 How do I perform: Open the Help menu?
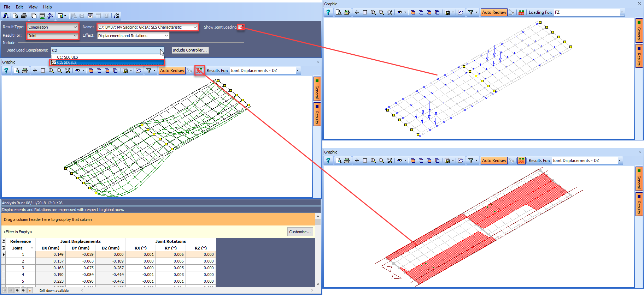pyautogui.click(x=47, y=7)
